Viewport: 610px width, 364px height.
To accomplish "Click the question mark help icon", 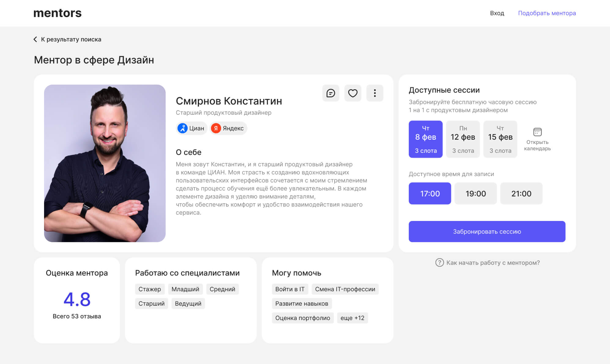I will coord(439,263).
